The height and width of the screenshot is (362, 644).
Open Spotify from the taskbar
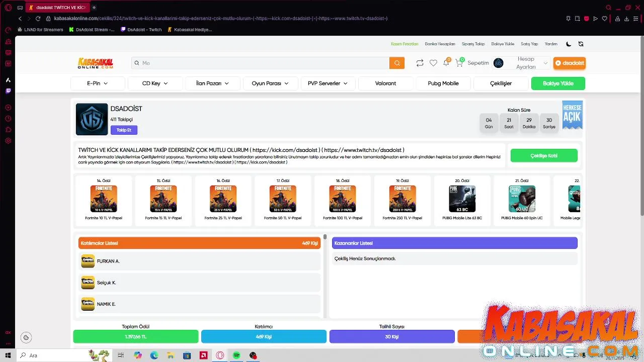coord(236,355)
